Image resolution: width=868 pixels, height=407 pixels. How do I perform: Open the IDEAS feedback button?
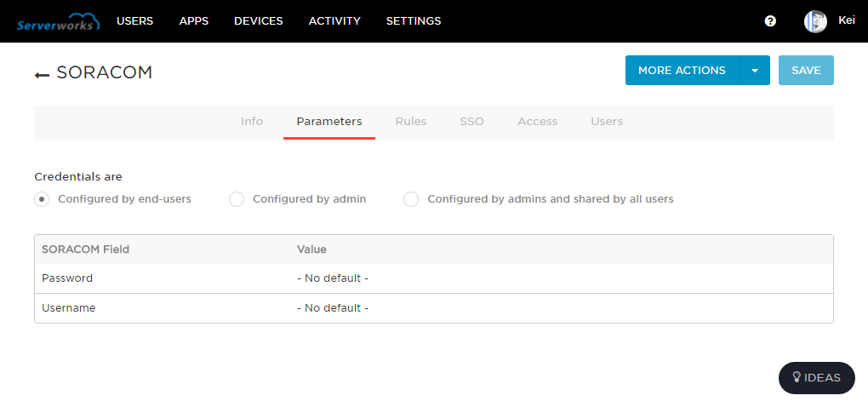[817, 378]
